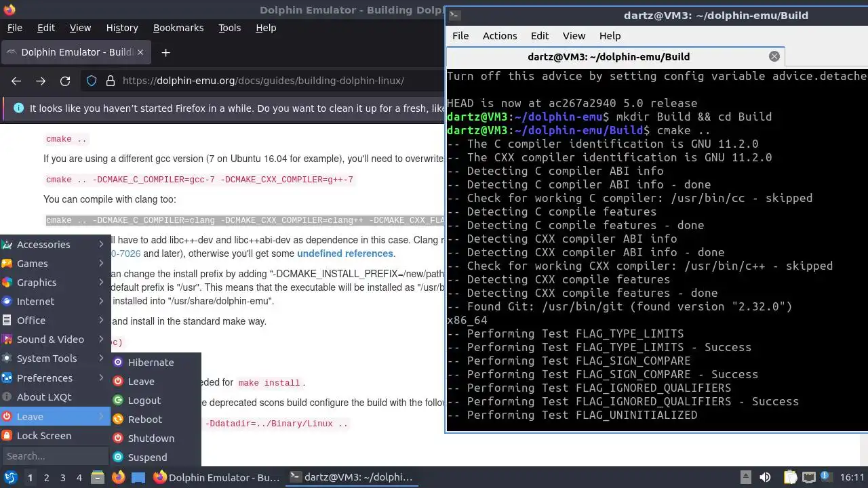Open Firefox Bookmarks menu
Screen dimensions: 868x488
[178, 28]
